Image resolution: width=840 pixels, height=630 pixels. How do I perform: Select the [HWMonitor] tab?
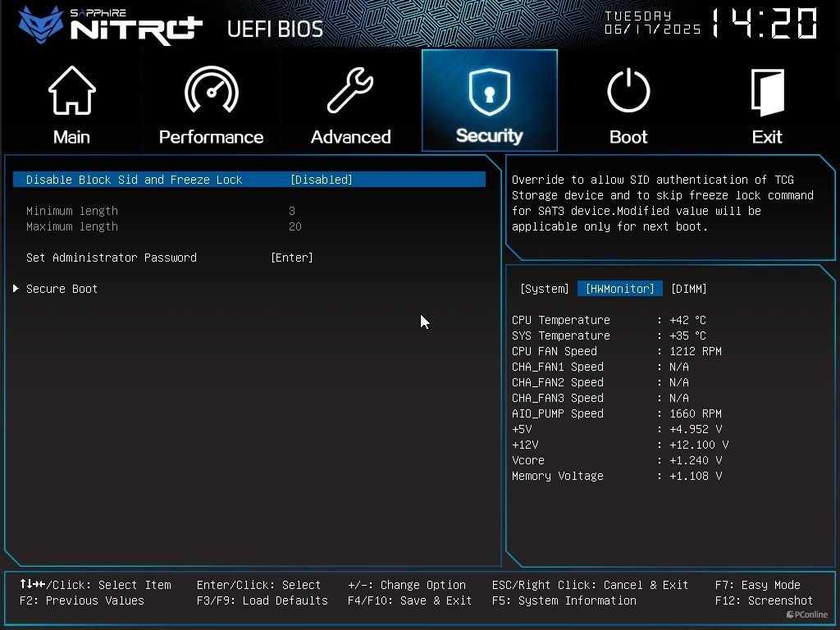click(x=620, y=289)
